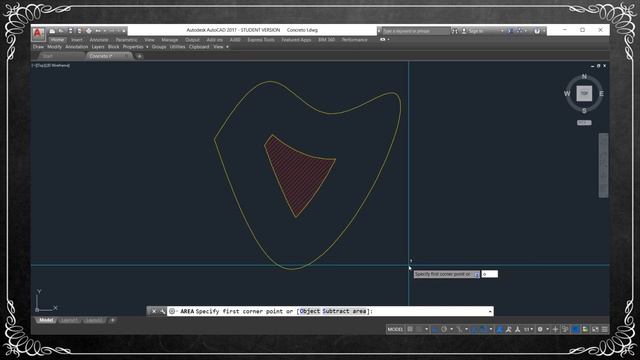Screen dimensions: 640x360
Task: Toggle Object Snap Tracking in the status bar
Action: click(x=474, y=329)
